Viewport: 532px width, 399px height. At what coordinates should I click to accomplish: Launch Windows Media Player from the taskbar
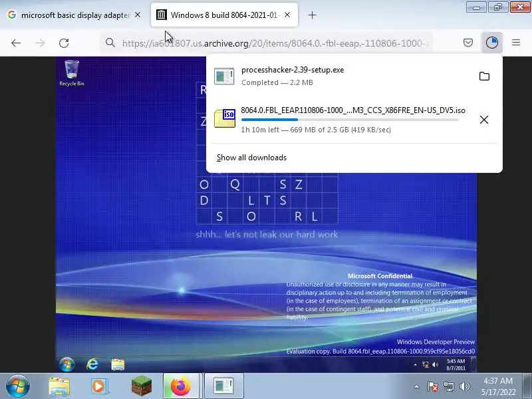(100, 386)
